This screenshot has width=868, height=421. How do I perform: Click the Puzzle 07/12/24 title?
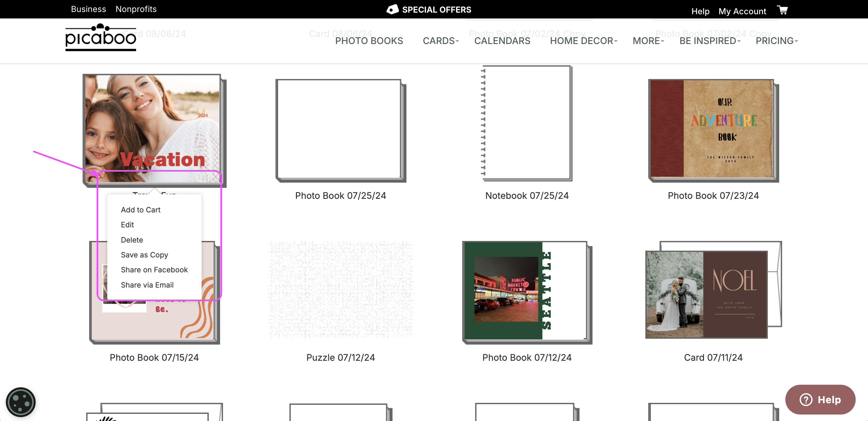click(x=341, y=357)
